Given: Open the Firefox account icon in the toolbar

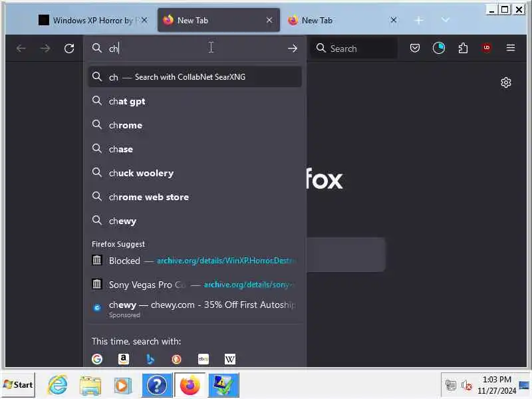Looking at the screenshot, I should click(439, 48).
